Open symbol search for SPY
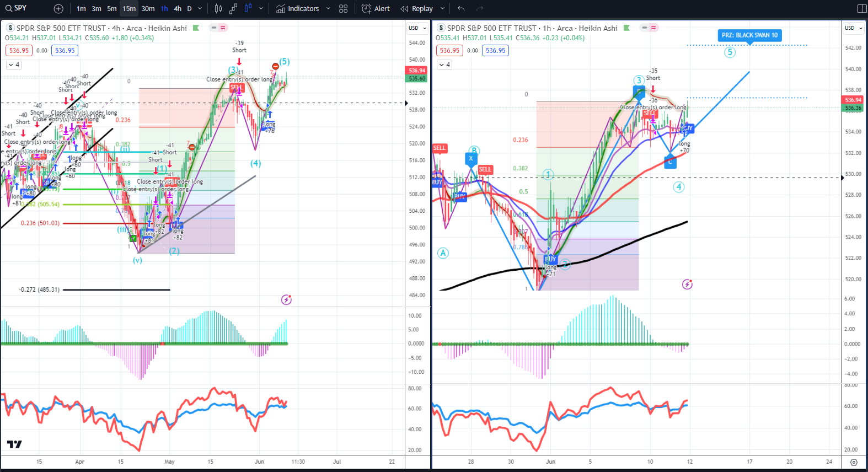 tap(17, 8)
